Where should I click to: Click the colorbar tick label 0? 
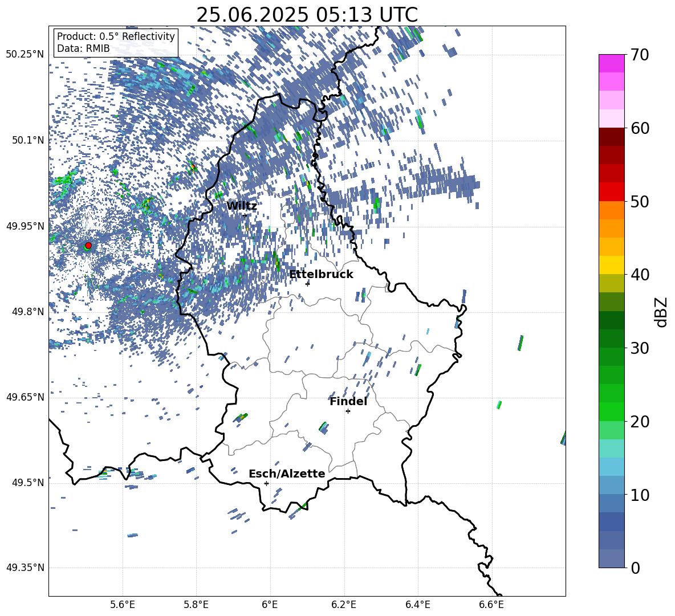(635, 568)
